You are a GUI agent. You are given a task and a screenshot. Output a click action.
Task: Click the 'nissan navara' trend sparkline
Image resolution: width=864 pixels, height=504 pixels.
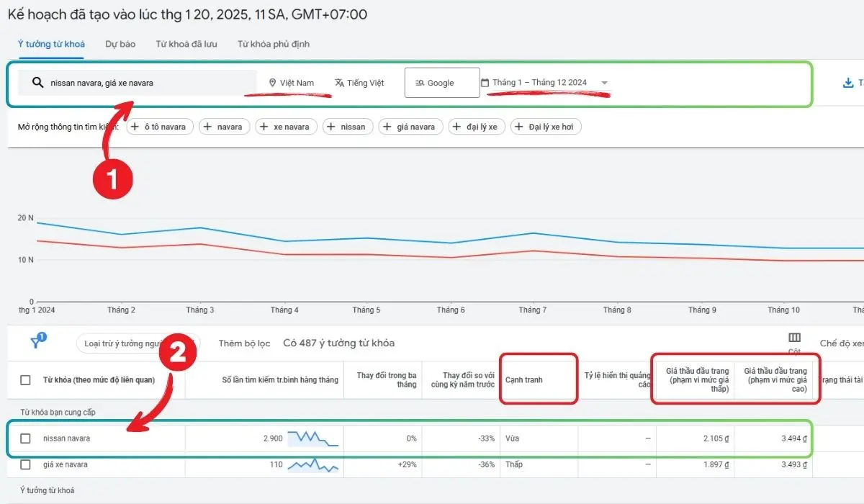point(312,438)
